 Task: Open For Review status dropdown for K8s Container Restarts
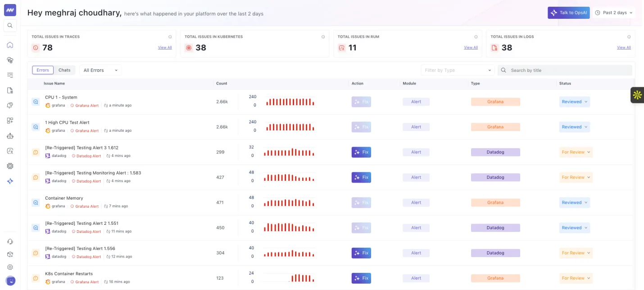[x=576, y=278]
